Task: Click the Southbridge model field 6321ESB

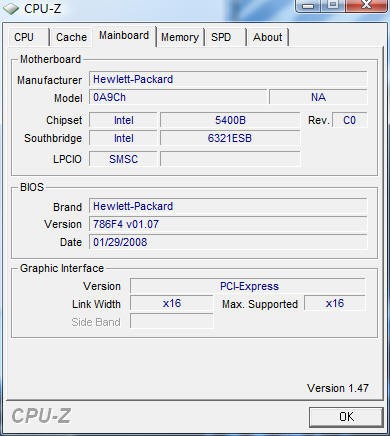Action: coord(230,138)
